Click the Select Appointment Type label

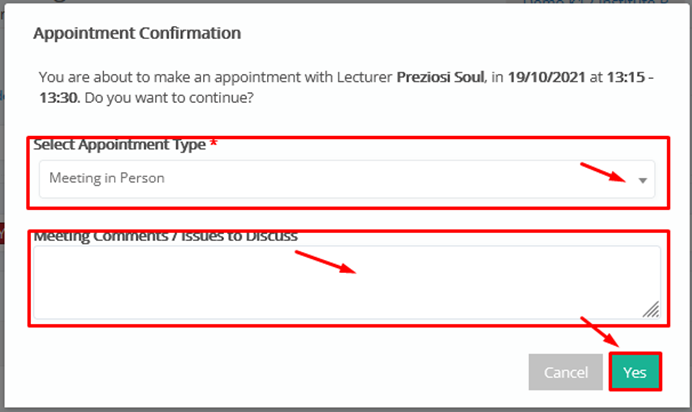tap(119, 145)
